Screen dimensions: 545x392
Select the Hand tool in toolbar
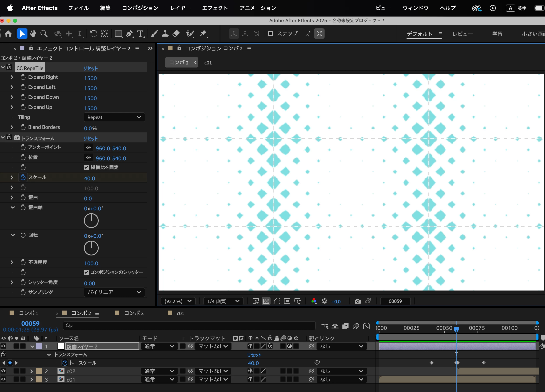tap(33, 34)
